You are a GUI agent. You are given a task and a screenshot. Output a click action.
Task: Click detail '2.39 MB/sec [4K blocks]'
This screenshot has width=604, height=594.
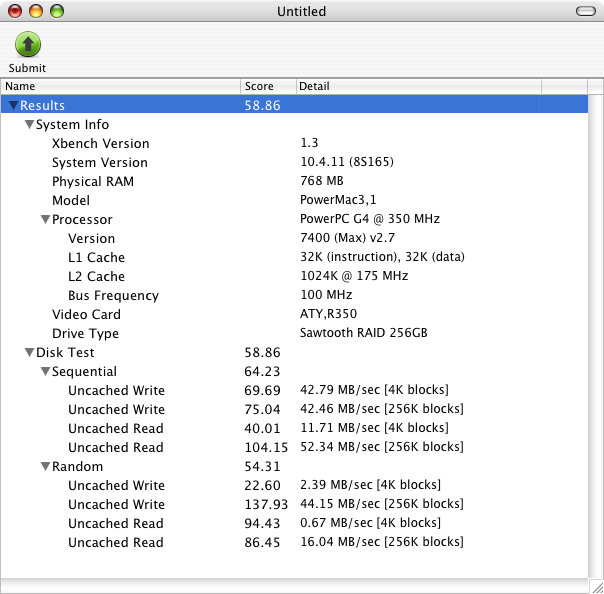[370, 485]
